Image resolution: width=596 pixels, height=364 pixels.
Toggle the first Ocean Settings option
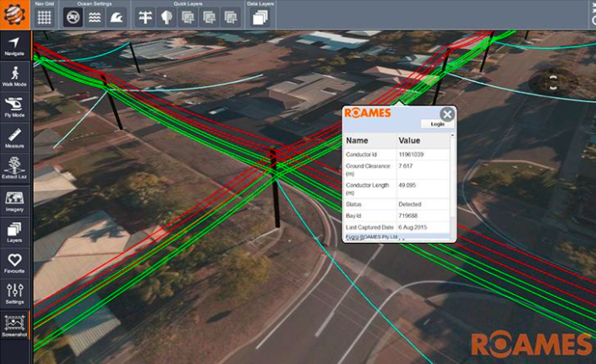point(74,17)
